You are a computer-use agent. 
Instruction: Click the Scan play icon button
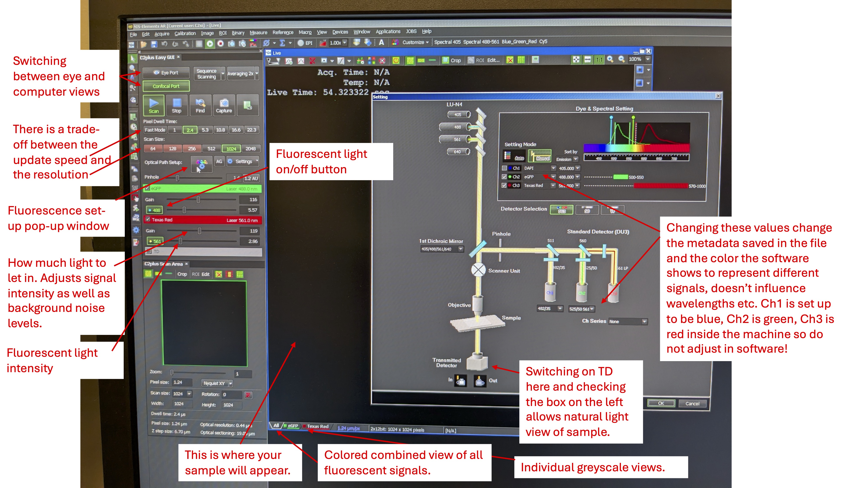(x=154, y=105)
